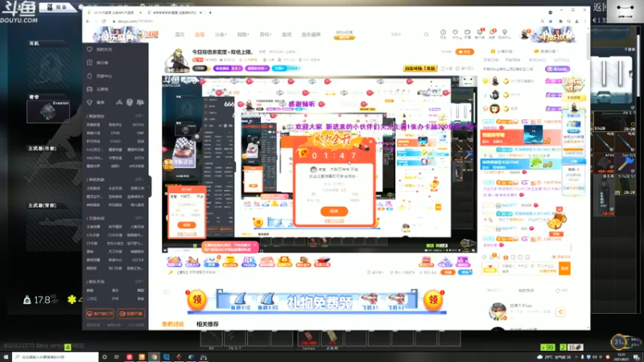
Task: Click the first gift icon below player
Action: (x=174, y=262)
